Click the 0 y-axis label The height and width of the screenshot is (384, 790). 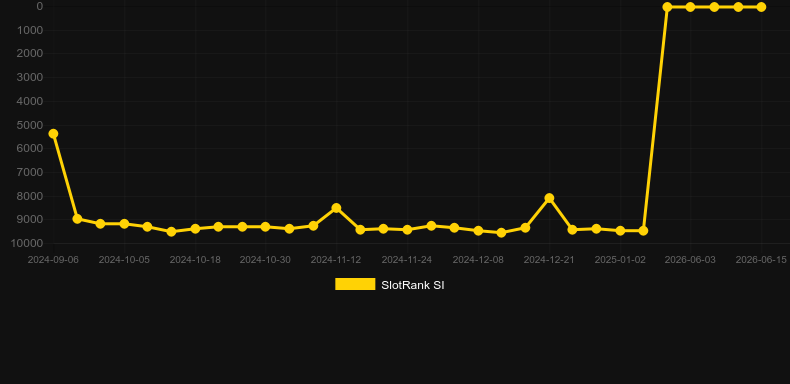[x=40, y=6]
